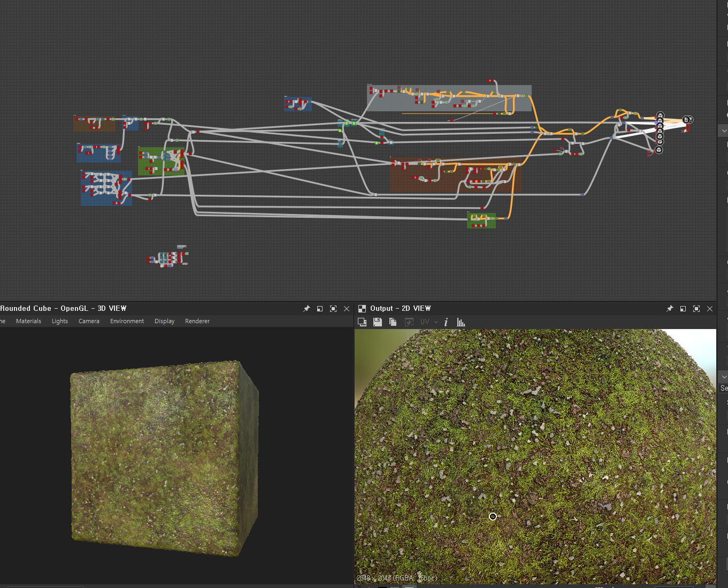Select the isolated node cluster below graph
This screenshot has width=728, height=588.
coord(168,257)
